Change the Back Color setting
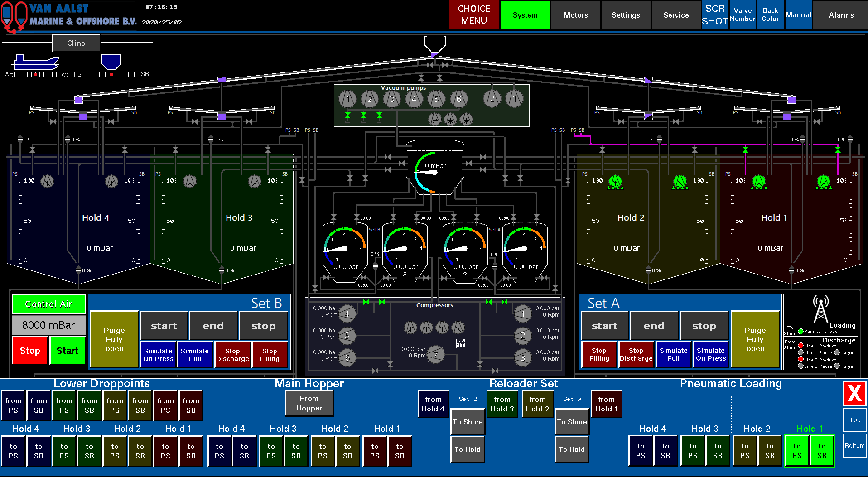The width and height of the screenshot is (868, 477). click(x=770, y=15)
